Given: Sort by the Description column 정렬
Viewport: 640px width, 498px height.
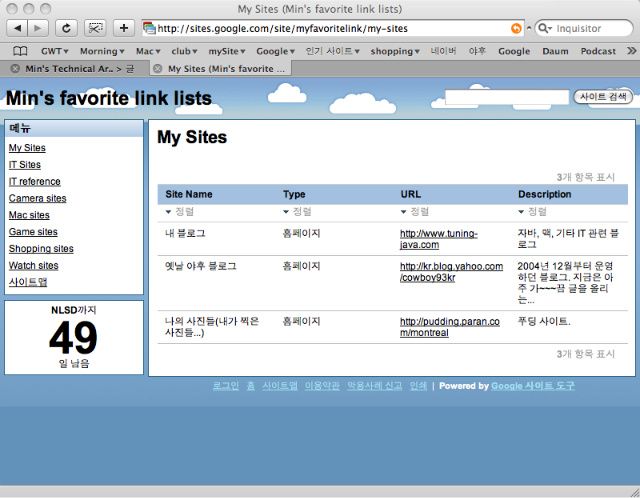Looking at the screenshot, I should tap(532, 212).
